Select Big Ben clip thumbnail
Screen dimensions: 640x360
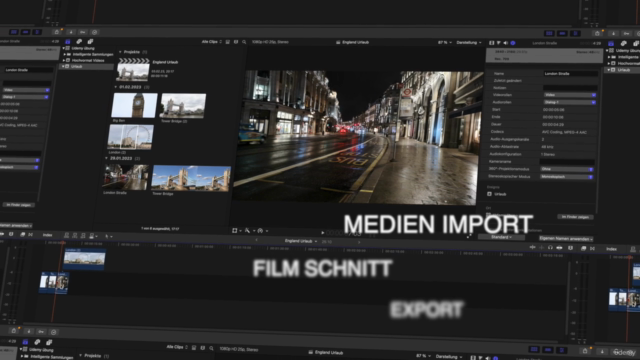click(x=134, y=105)
